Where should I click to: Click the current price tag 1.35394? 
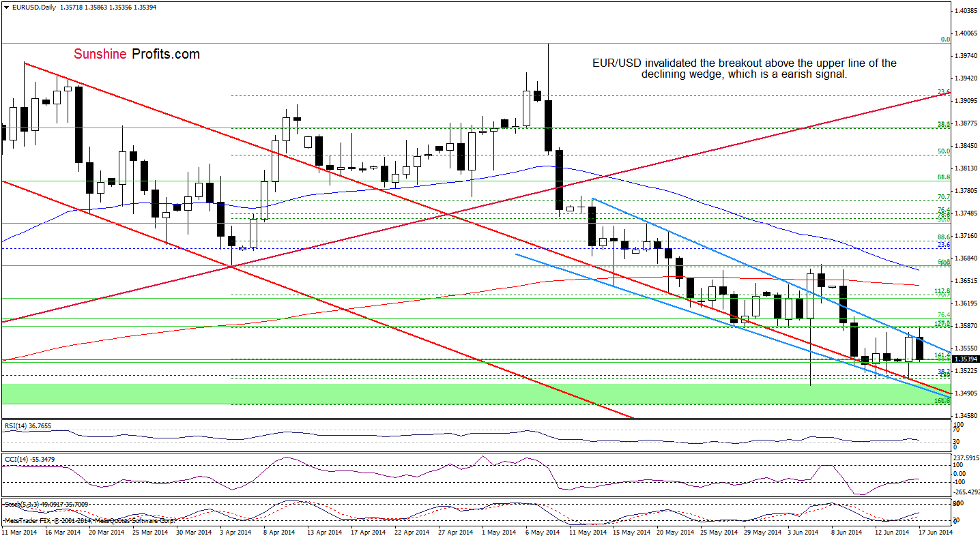(966, 359)
